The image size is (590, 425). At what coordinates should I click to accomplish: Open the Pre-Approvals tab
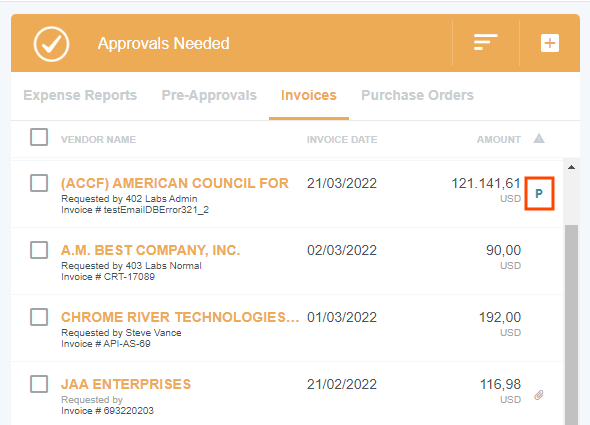pos(209,95)
